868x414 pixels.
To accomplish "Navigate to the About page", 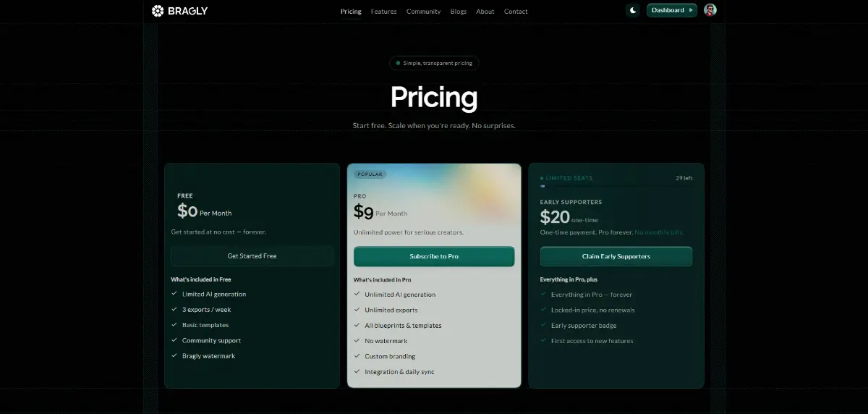I will tap(485, 12).
